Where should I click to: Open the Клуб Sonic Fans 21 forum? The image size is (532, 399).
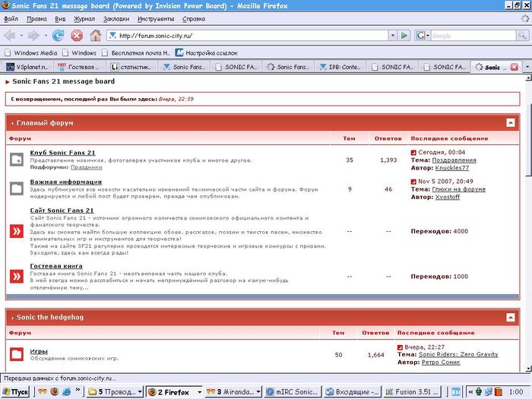[x=63, y=153]
